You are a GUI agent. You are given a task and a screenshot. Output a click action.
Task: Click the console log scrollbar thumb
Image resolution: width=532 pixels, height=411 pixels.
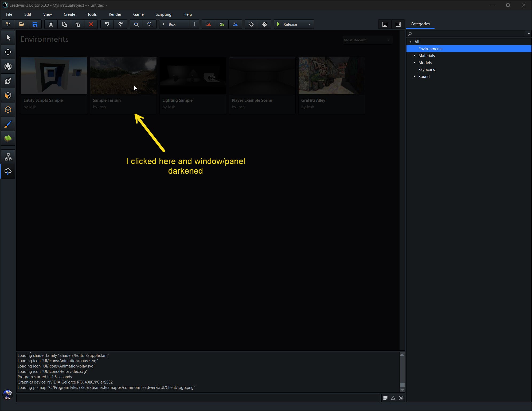[402, 385]
